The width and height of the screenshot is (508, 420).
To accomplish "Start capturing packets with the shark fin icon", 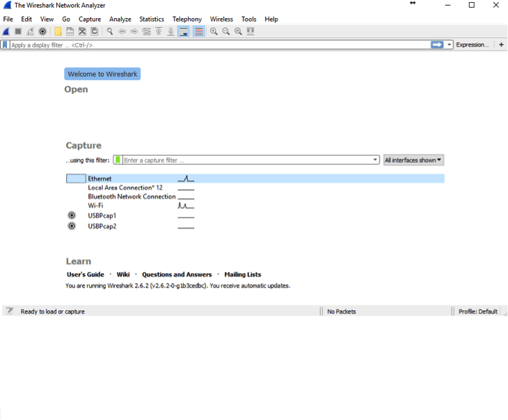I will [6, 31].
